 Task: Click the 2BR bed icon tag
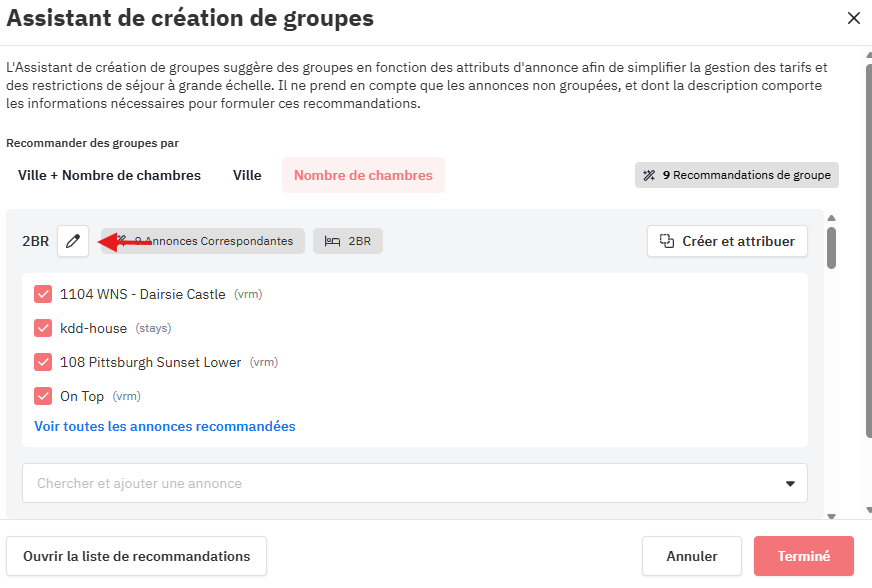coord(348,241)
